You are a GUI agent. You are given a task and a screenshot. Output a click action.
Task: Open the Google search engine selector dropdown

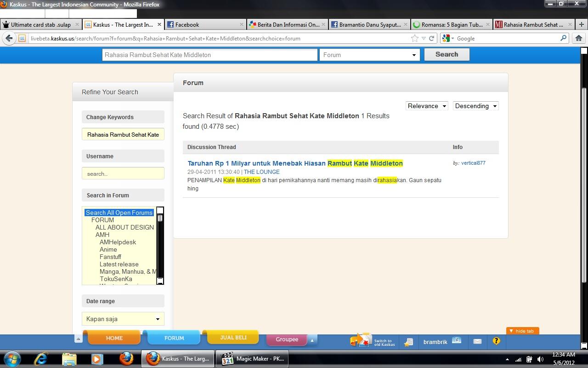point(448,38)
